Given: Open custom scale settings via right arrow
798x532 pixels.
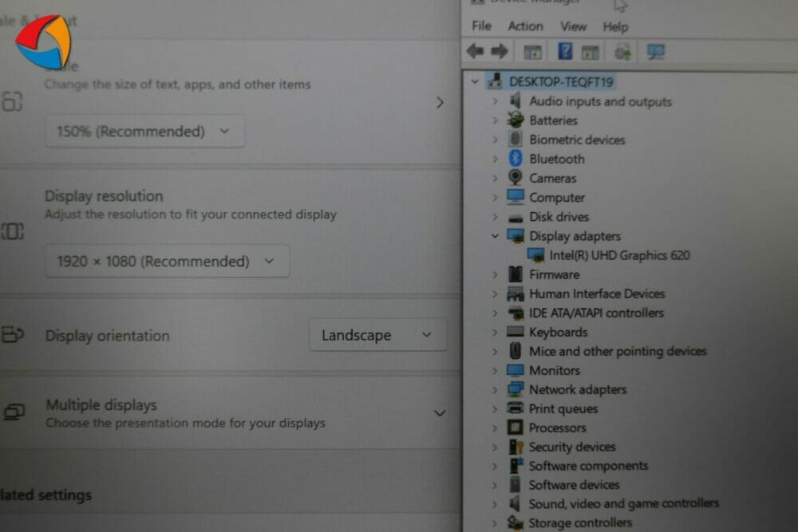Looking at the screenshot, I should (440, 103).
